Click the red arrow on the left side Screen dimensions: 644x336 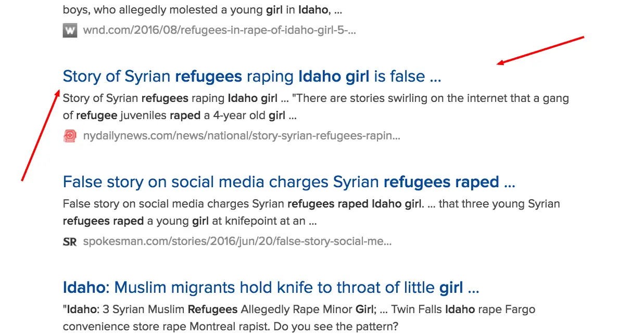point(40,135)
